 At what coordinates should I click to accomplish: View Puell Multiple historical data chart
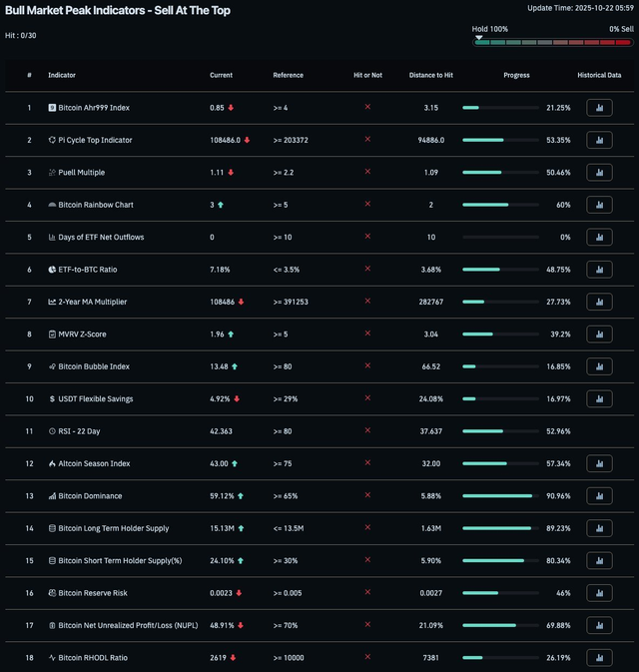point(599,173)
